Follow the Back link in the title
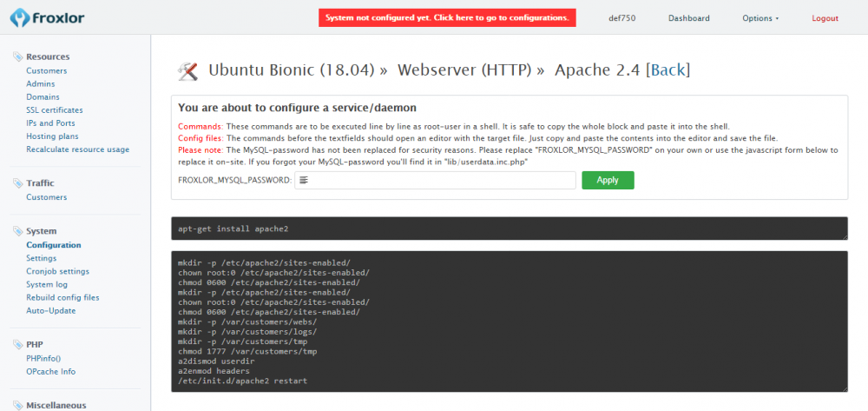Screen dimensions: 868x411 click(x=667, y=70)
